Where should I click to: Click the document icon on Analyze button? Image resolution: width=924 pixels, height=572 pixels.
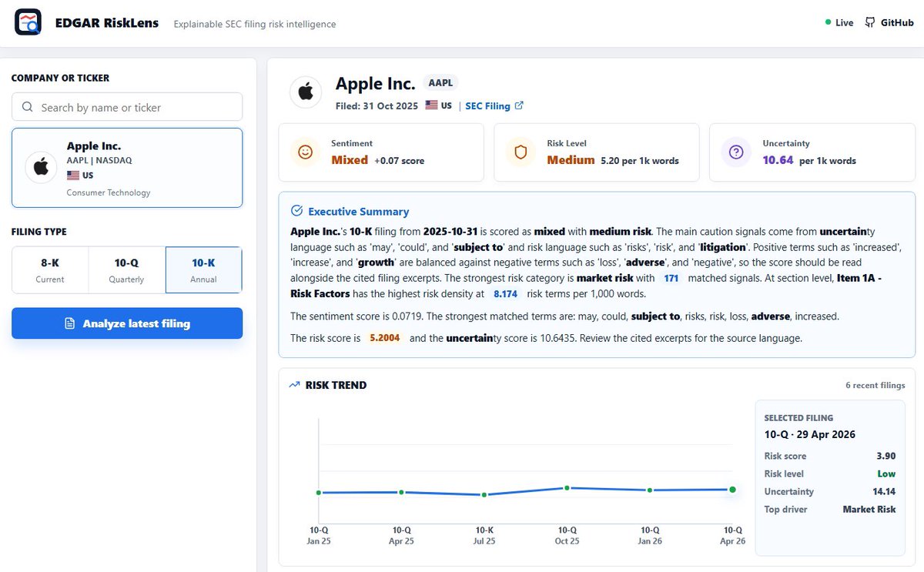coord(70,323)
